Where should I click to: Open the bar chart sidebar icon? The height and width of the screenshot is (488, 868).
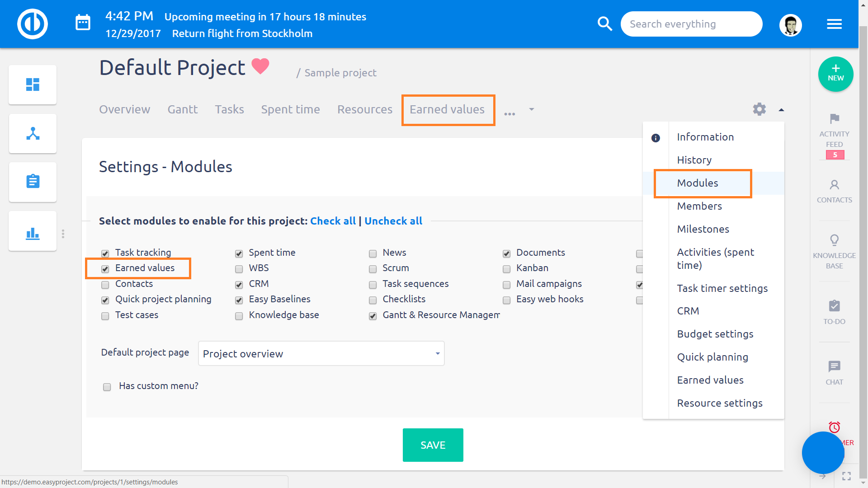(33, 234)
